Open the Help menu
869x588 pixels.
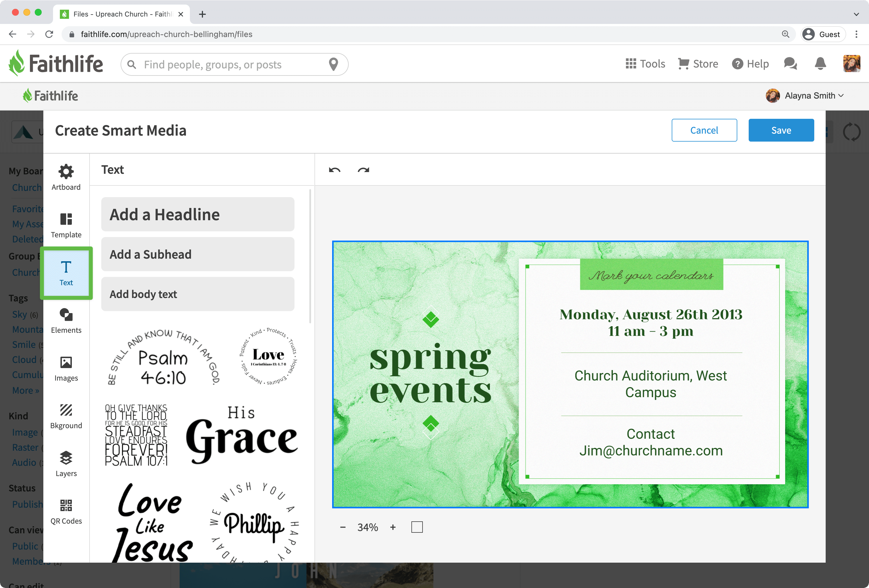(x=750, y=64)
